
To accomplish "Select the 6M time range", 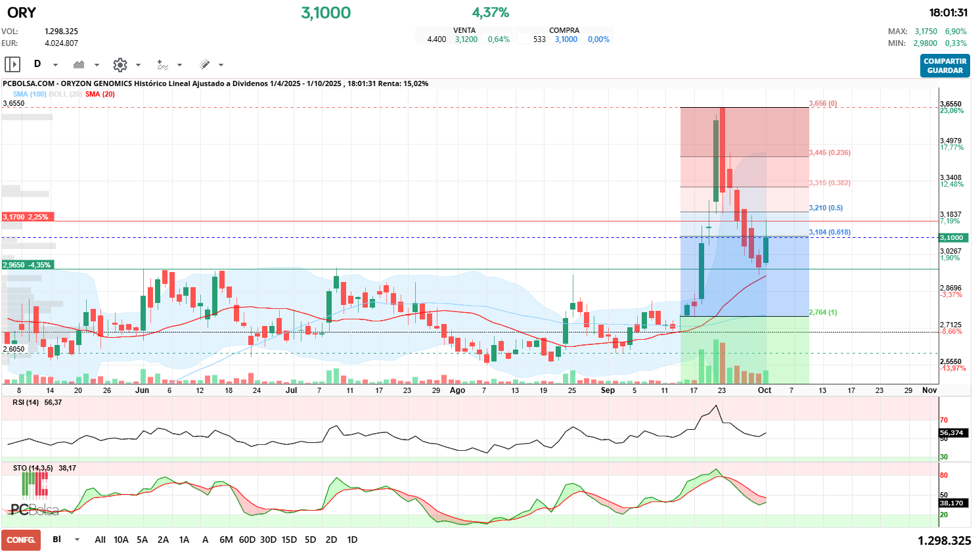I will coord(226,540).
